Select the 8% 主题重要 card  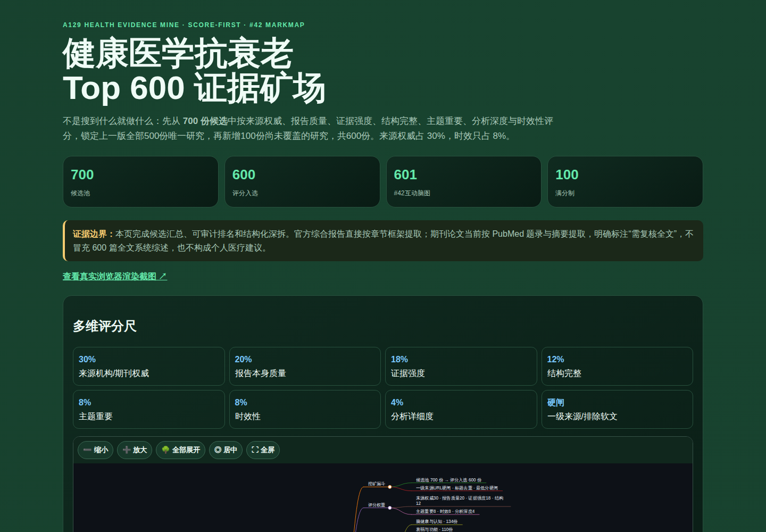click(149, 409)
